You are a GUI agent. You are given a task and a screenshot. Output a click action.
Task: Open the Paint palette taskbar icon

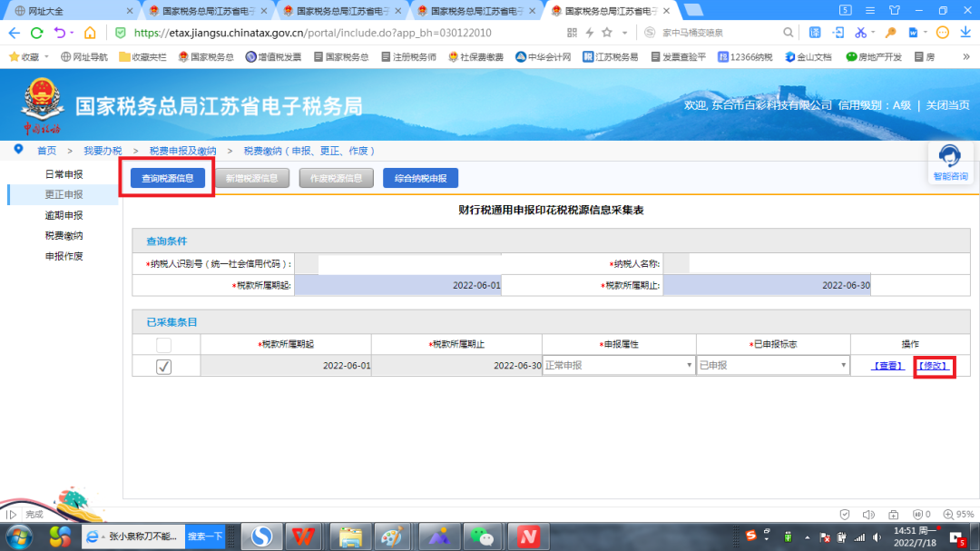click(x=392, y=536)
